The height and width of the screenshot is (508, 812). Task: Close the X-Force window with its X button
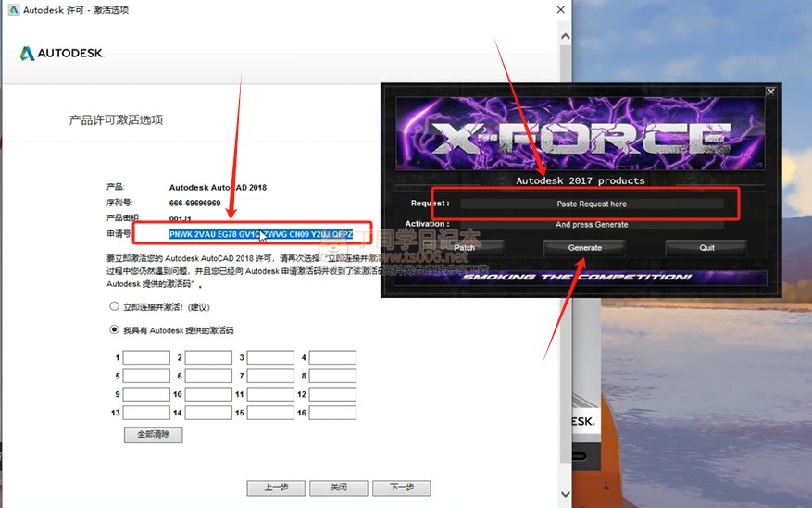tap(770, 92)
